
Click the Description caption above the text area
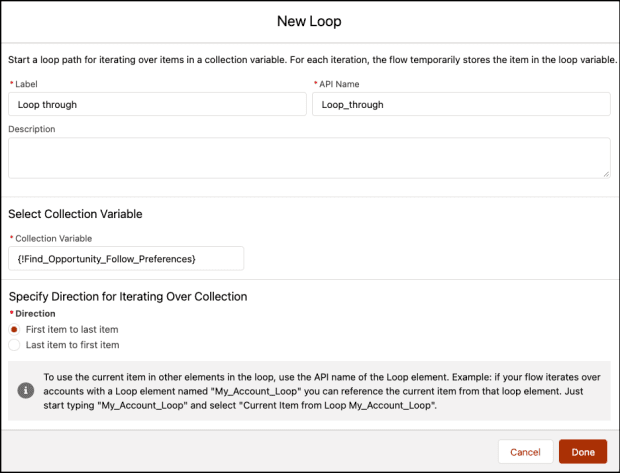tap(32, 129)
